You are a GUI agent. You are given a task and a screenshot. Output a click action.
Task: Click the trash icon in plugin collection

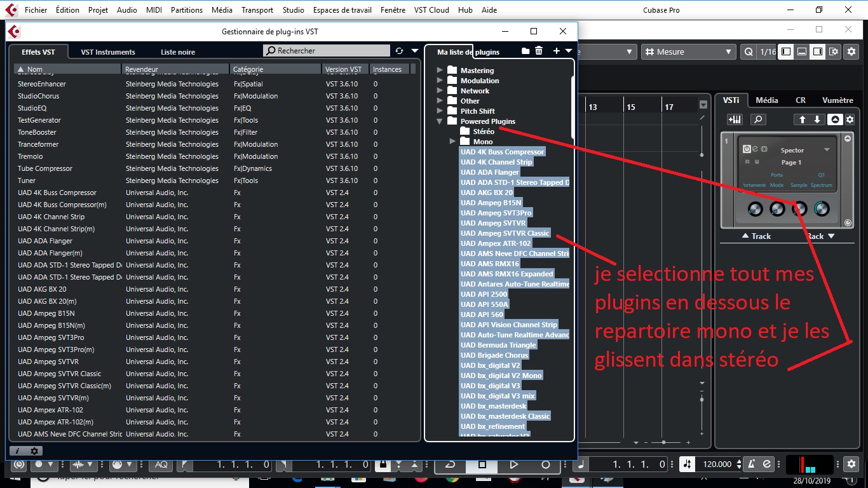point(539,51)
